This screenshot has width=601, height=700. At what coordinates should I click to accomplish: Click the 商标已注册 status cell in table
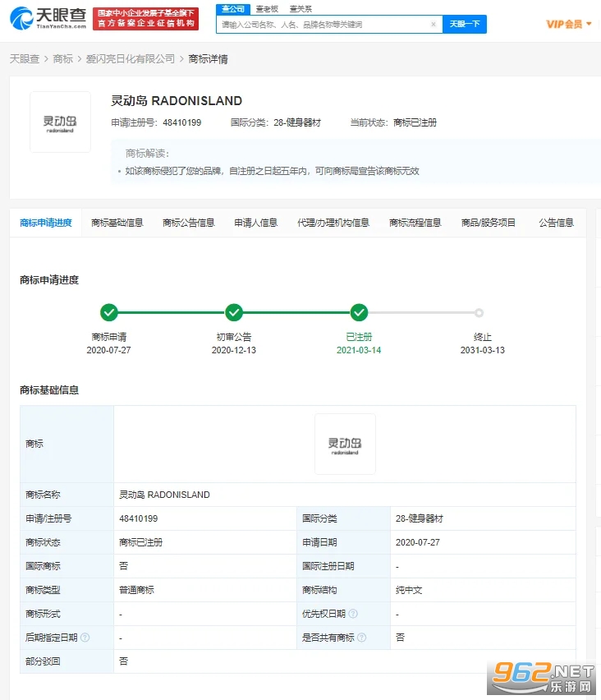(205, 542)
